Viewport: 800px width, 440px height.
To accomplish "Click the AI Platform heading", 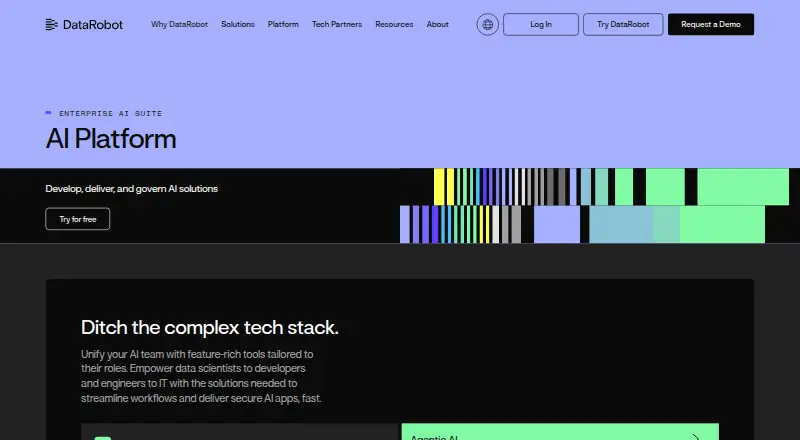I will [111, 138].
